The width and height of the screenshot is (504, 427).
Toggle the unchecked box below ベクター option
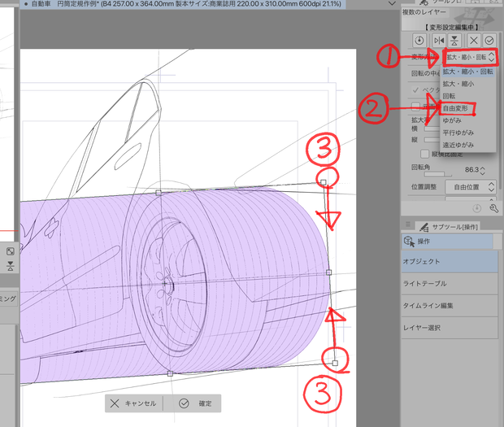click(416, 106)
